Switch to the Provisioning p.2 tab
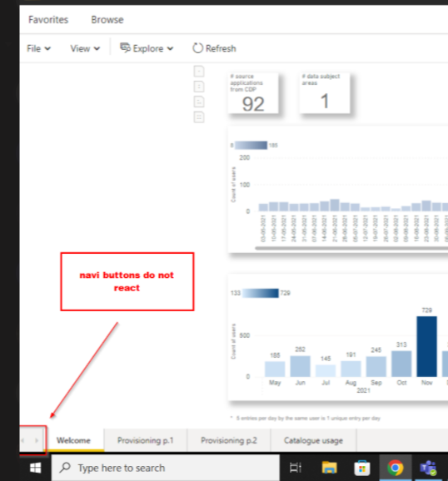This screenshot has height=481, width=448. (x=229, y=440)
